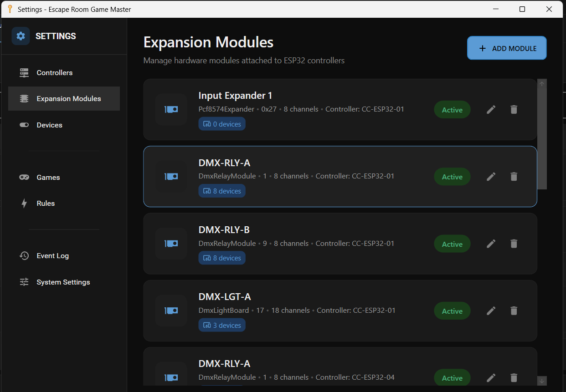
Task: Click the key app icon in title bar
Action: pos(10,9)
